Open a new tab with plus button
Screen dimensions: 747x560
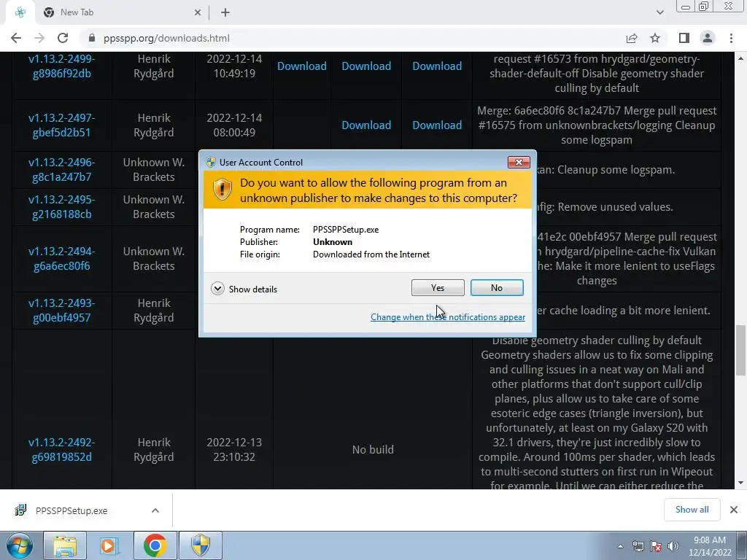[225, 13]
